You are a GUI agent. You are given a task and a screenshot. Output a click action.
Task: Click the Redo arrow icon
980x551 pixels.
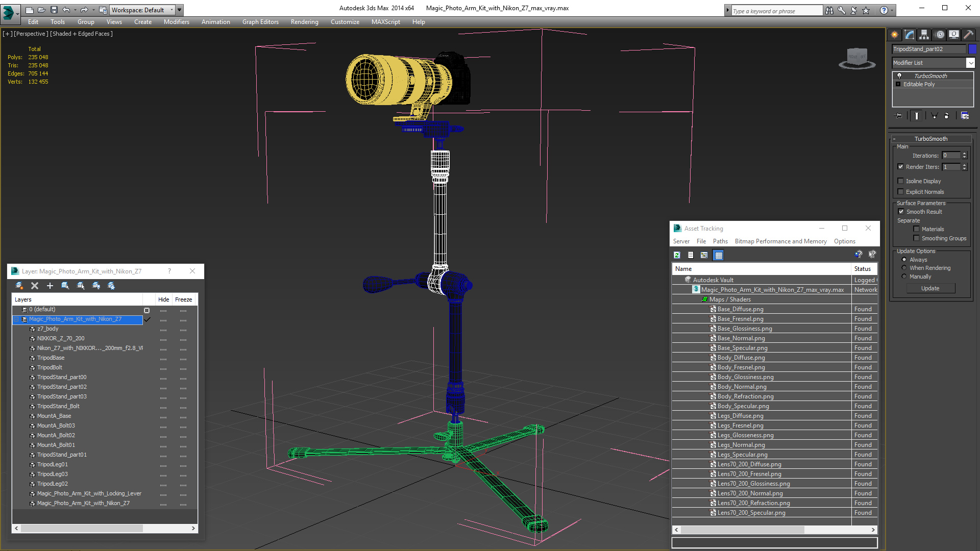point(84,10)
